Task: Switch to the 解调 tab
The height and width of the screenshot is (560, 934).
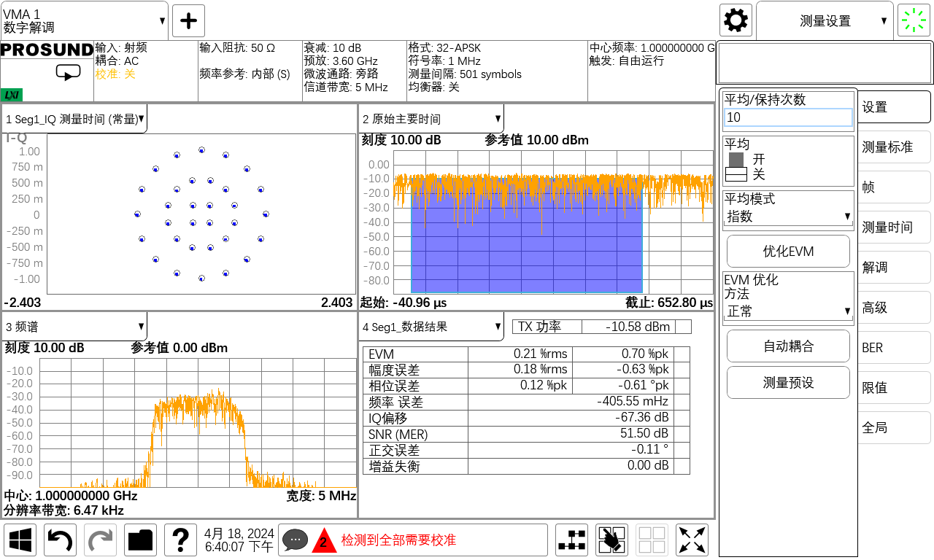Action: [894, 268]
